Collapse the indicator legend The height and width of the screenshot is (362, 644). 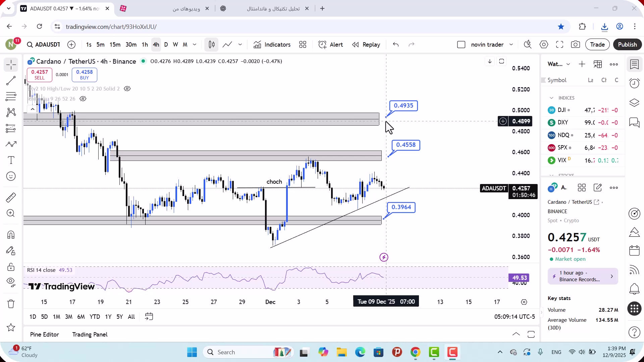tap(32, 109)
